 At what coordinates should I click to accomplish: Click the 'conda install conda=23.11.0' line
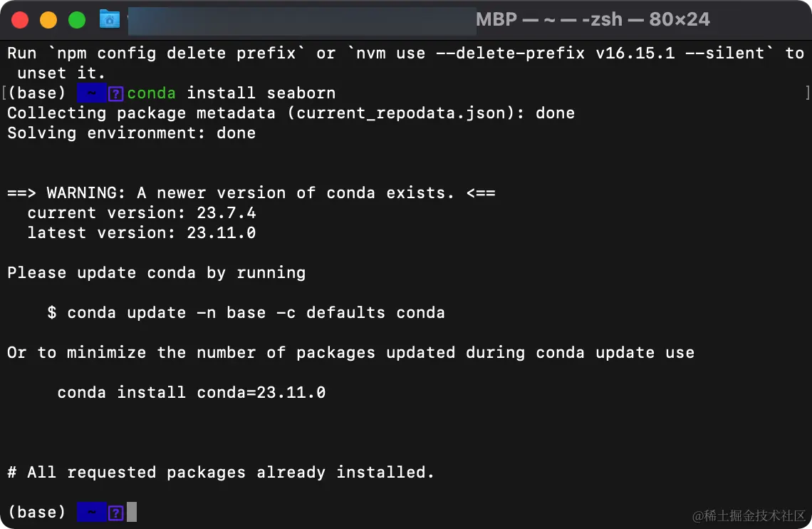pos(191,393)
